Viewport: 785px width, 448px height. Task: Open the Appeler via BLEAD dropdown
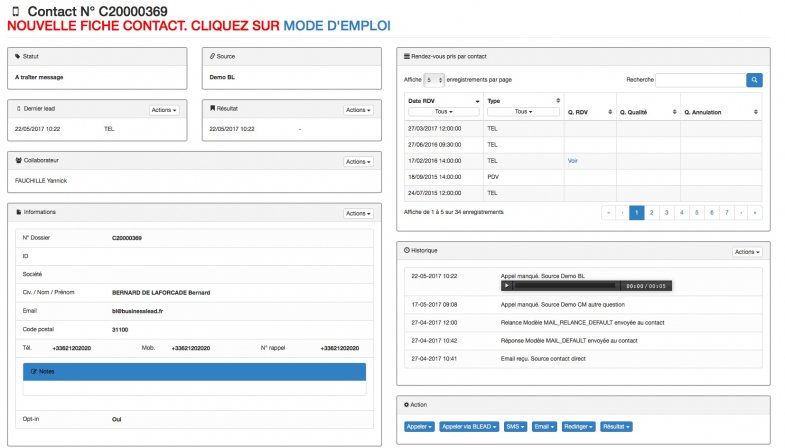click(x=468, y=426)
